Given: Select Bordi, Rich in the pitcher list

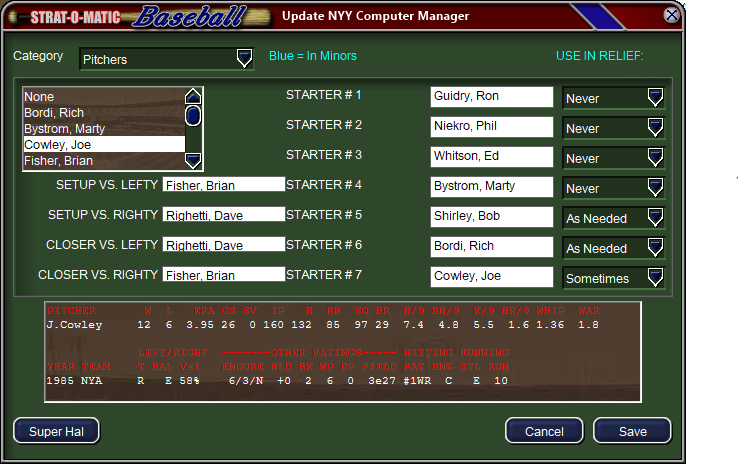Looking at the screenshot, I should pyautogui.click(x=104, y=113).
